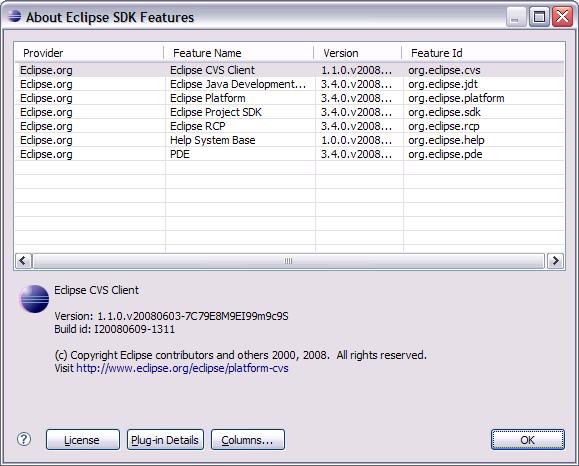Select the Eclipse CVS Client row
The width and height of the screenshot is (579, 466).
tap(290, 70)
